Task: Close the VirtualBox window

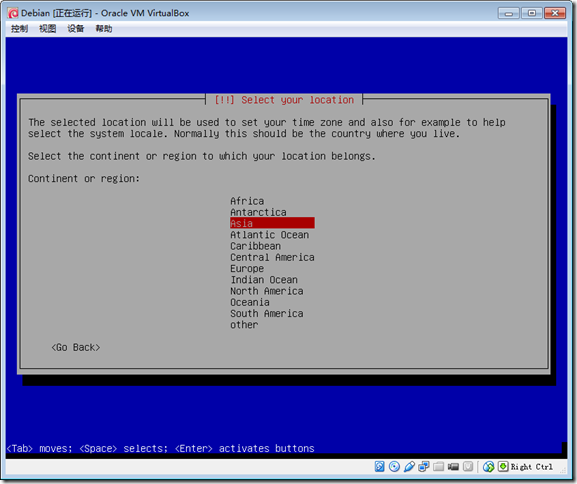Action: tap(555, 13)
